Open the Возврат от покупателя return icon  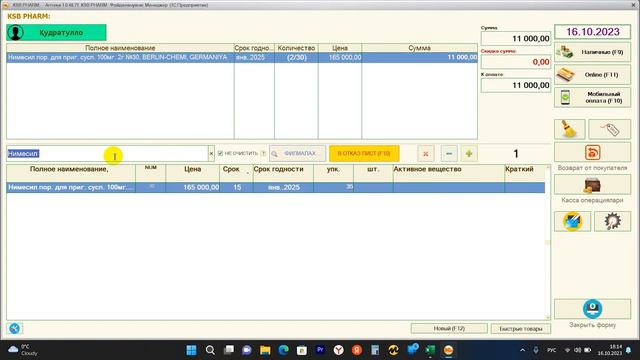pyautogui.click(x=592, y=152)
